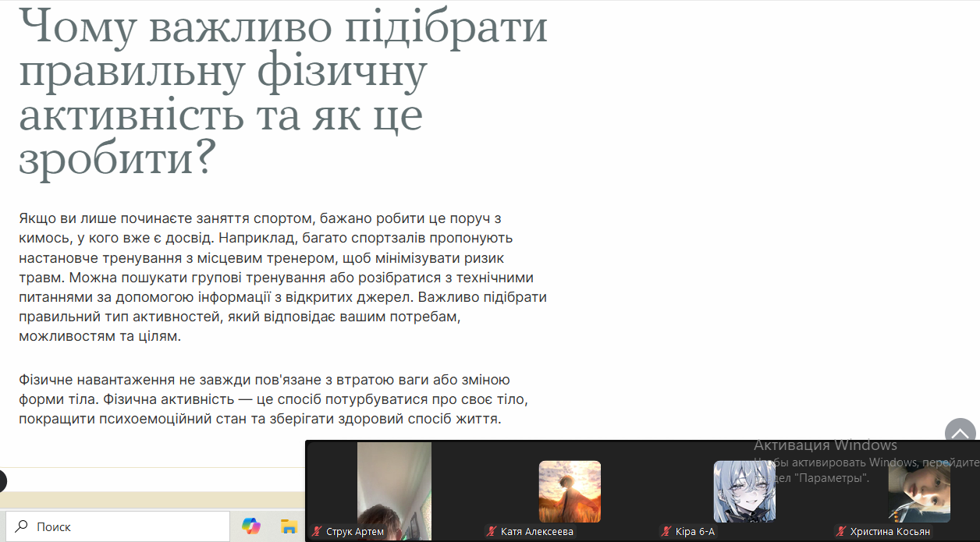Click the text line 'можливостям та цілям.'
Screen dimensions: 980x542
click(100, 338)
